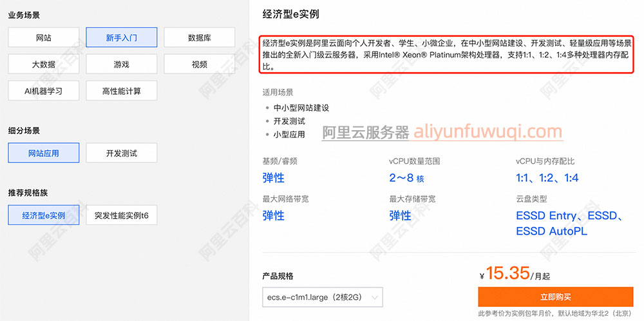Click the 产品规格 label
Viewport: 644px width, 321px height.
(278, 276)
